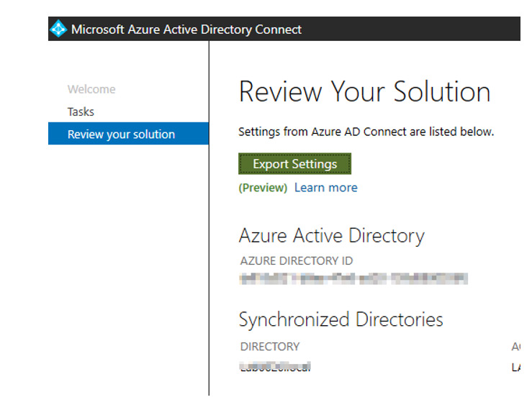Click the (Preview) label
This screenshot has width=532, height=405.
tap(263, 188)
